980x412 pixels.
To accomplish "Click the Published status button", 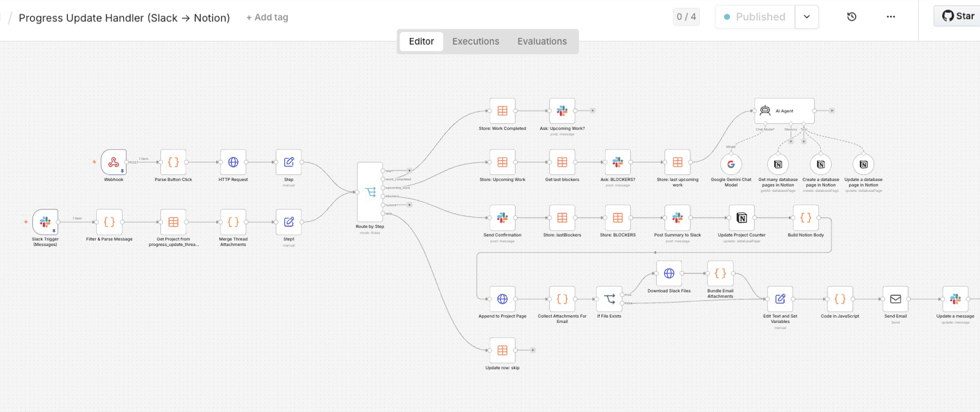I will [755, 17].
